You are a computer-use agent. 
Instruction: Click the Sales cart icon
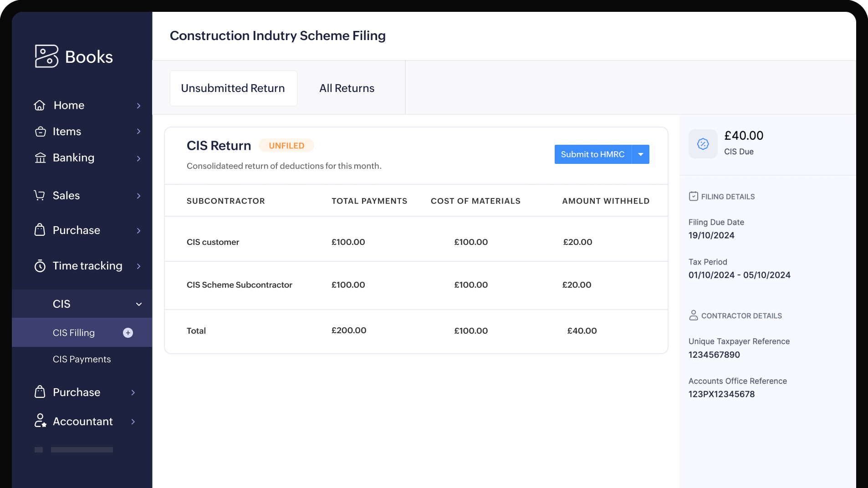(40, 195)
